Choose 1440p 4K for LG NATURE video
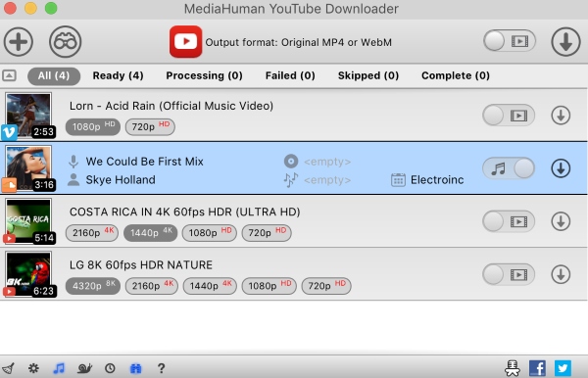Image resolution: width=588 pixels, height=378 pixels. point(210,286)
